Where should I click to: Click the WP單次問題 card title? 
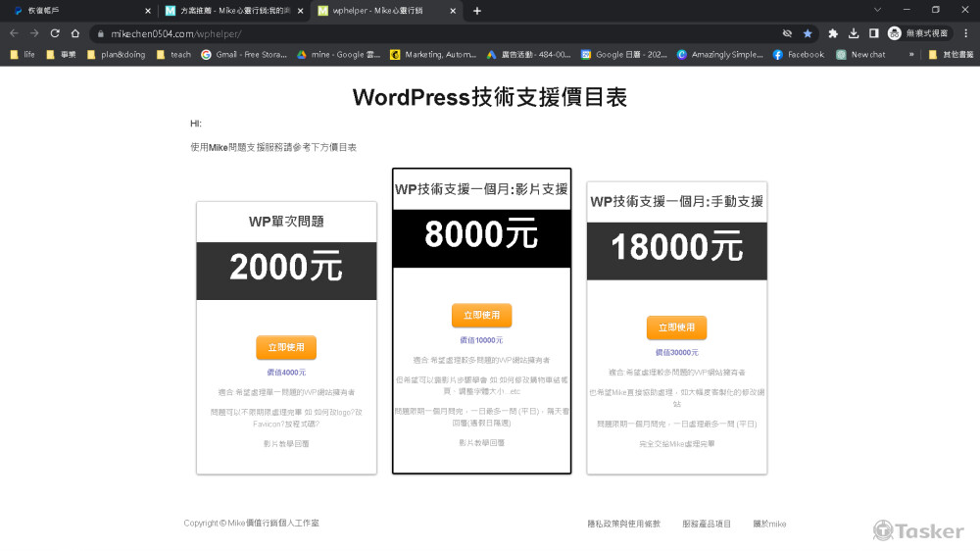click(286, 222)
